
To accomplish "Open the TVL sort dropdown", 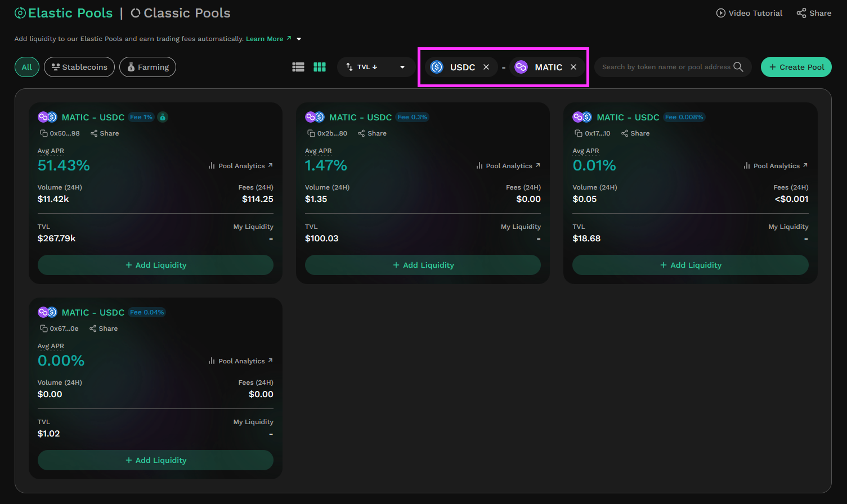I will [376, 67].
